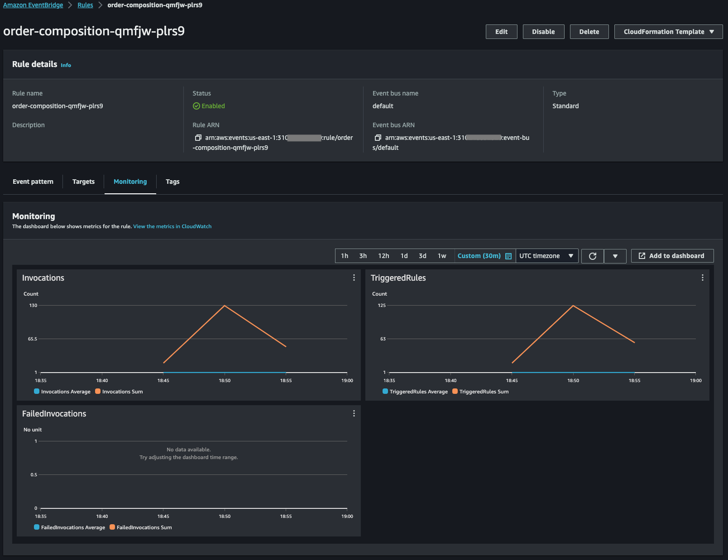Viewport: 728px width, 560px height.
Task: Click the breadcrumb chevron after Rules
Action: click(100, 5)
